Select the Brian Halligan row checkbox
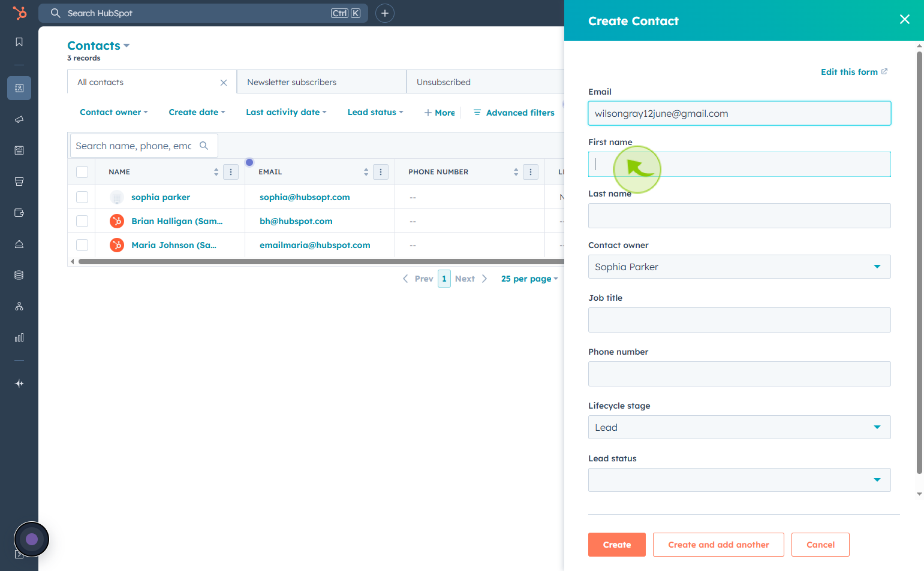924x571 pixels. 82,221
